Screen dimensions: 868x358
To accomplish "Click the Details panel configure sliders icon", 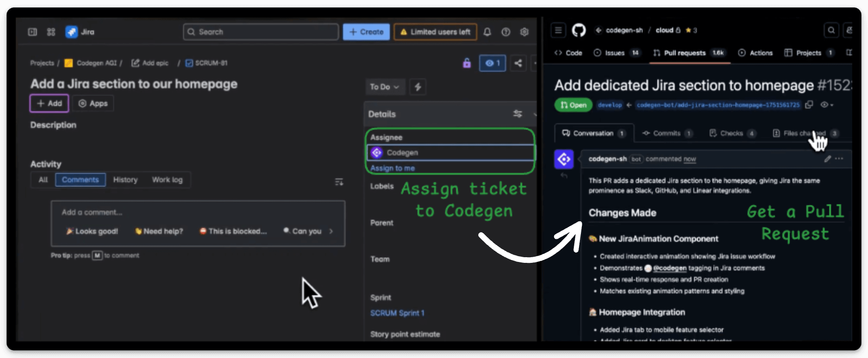I will (517, 114).
